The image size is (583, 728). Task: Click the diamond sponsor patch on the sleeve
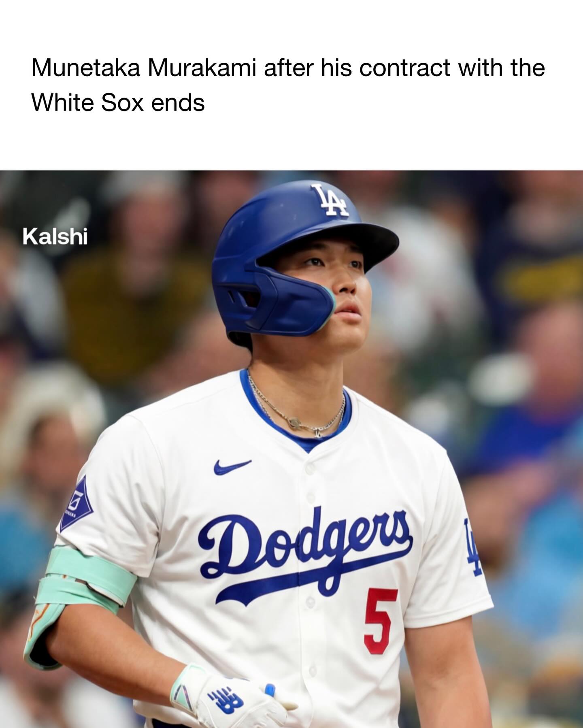(76, 504)
